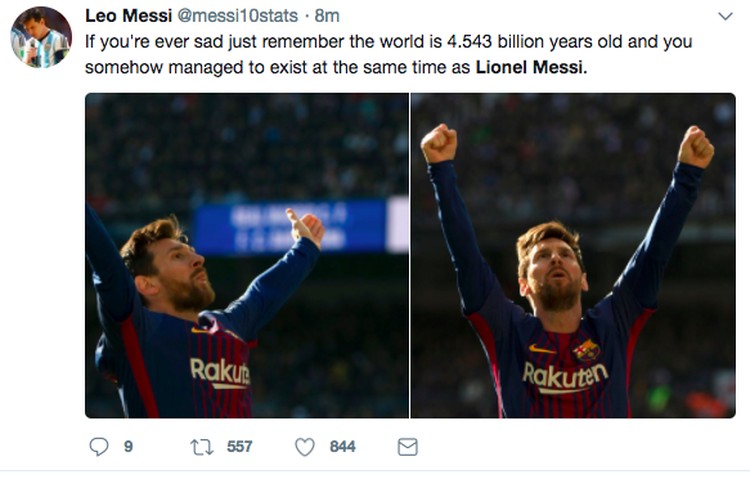750x479 pixels.
Task: View the left photo of Messi pointing
Action: pyautogui.click(x=247, y=256)
